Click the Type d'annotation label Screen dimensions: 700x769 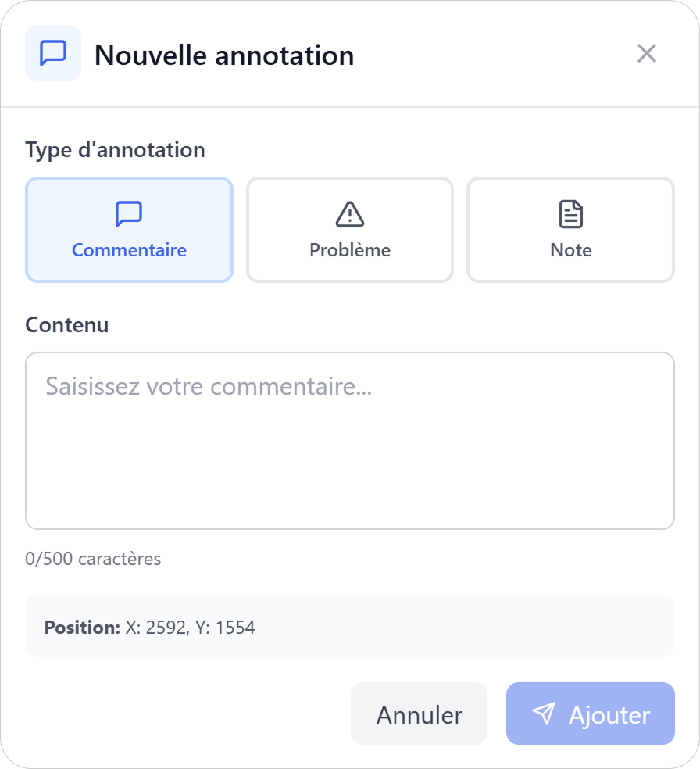pos(115,149)
